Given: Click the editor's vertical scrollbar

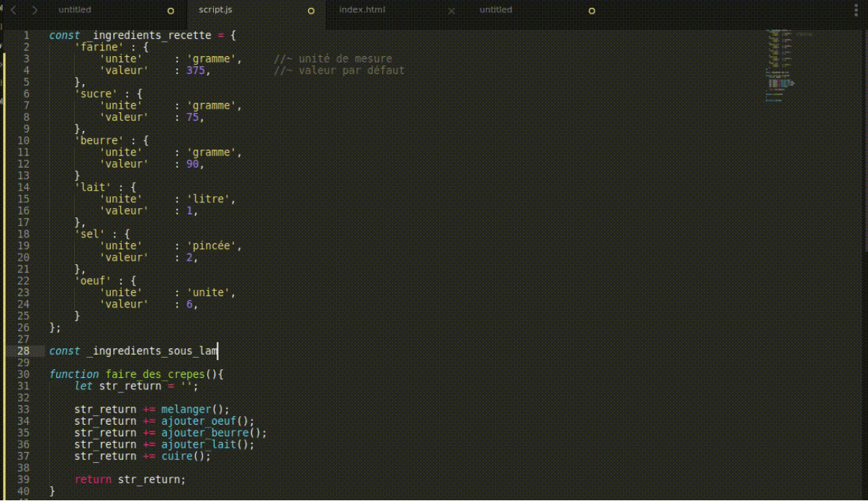Looking at the screenshot, I should click(x=864, y=144).
